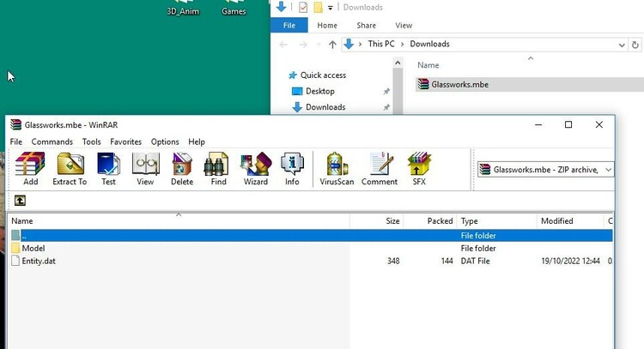
Task: Click This PC in Explorer address bar
Action: (x=381, y=44)
